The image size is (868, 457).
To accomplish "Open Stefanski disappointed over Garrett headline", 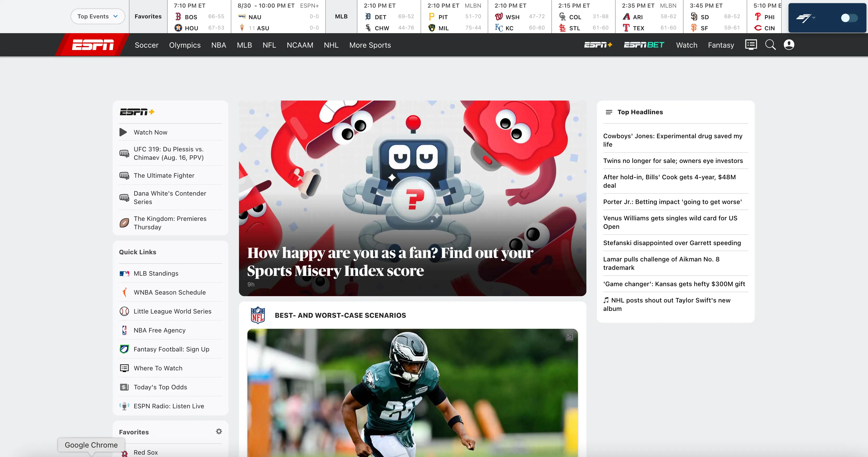I will coord(672,243).
